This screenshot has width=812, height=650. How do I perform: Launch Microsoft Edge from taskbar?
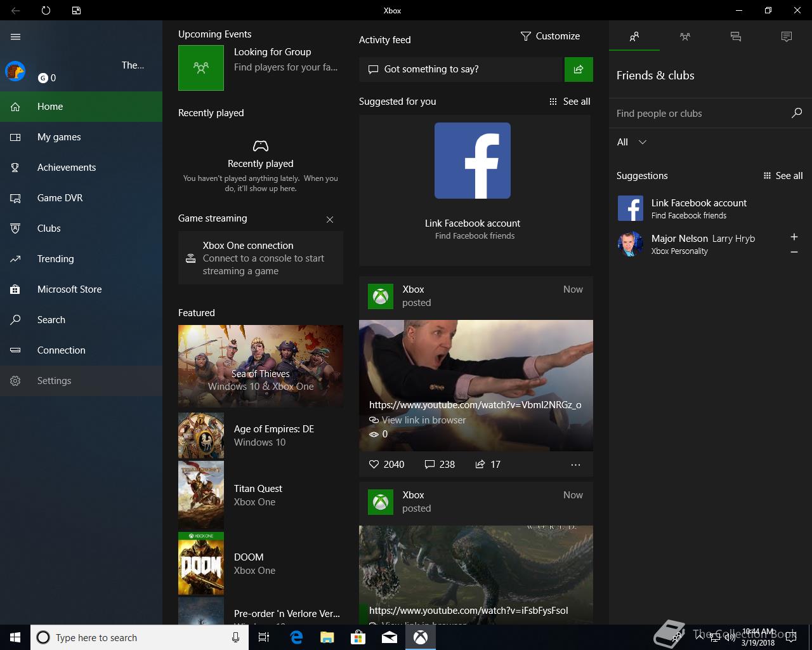(x=296, y=637)
